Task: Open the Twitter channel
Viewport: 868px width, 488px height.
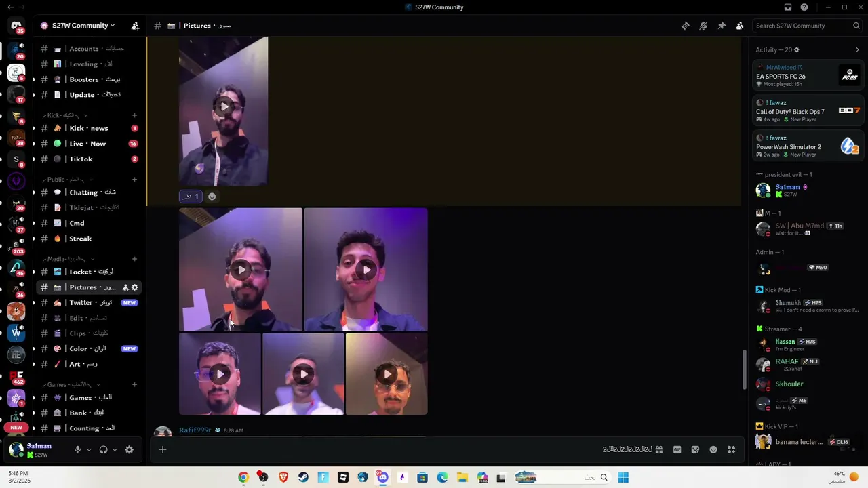Action: point(89,303)
